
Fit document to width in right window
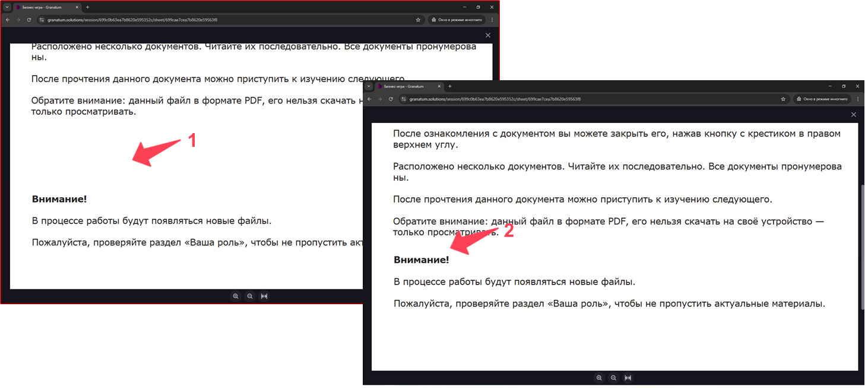coord(628,378)
